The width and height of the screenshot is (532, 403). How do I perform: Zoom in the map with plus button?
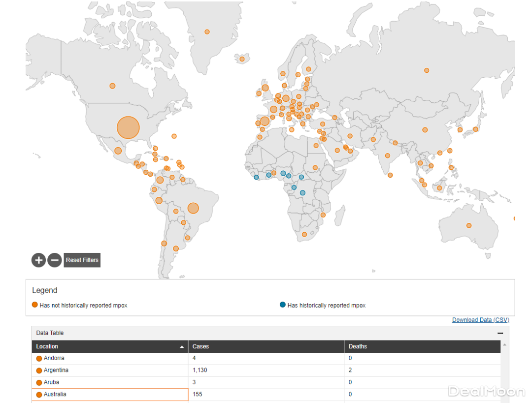pos(38,260)
